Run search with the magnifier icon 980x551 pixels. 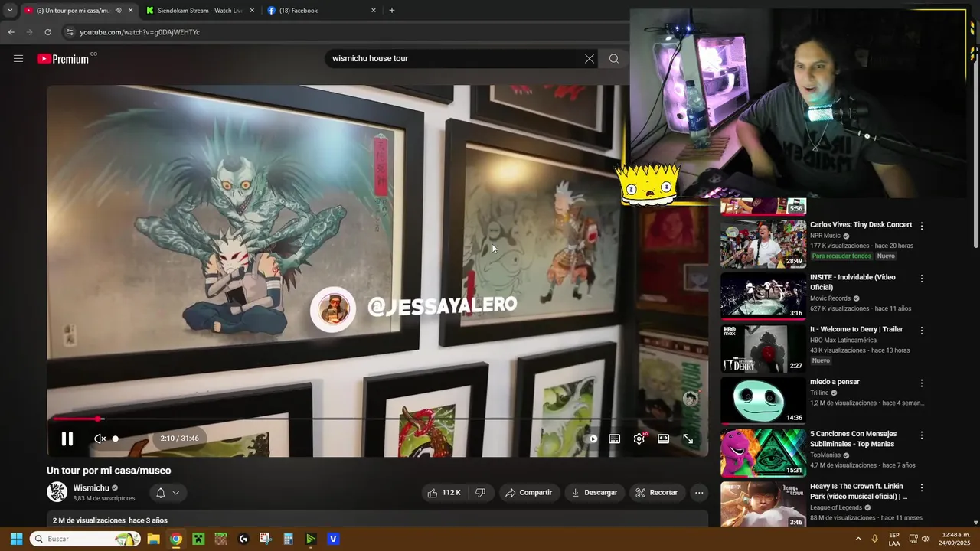pos(614,59)
